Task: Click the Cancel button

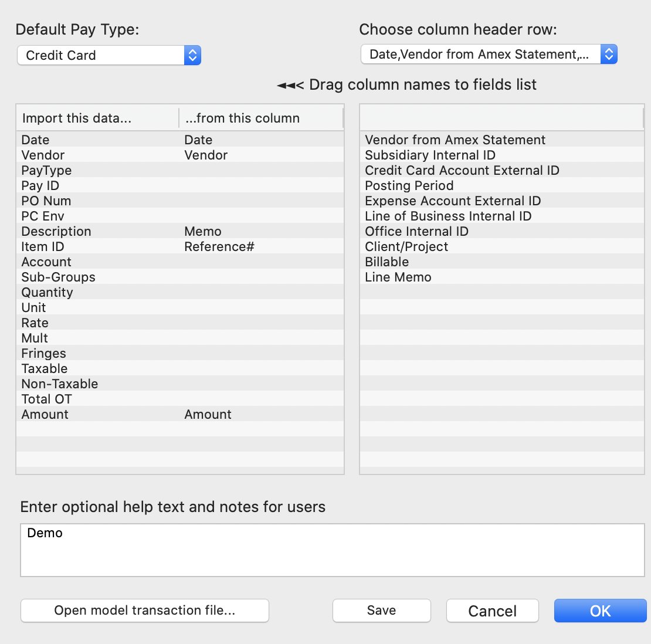Action: click(x=493, y=611)
